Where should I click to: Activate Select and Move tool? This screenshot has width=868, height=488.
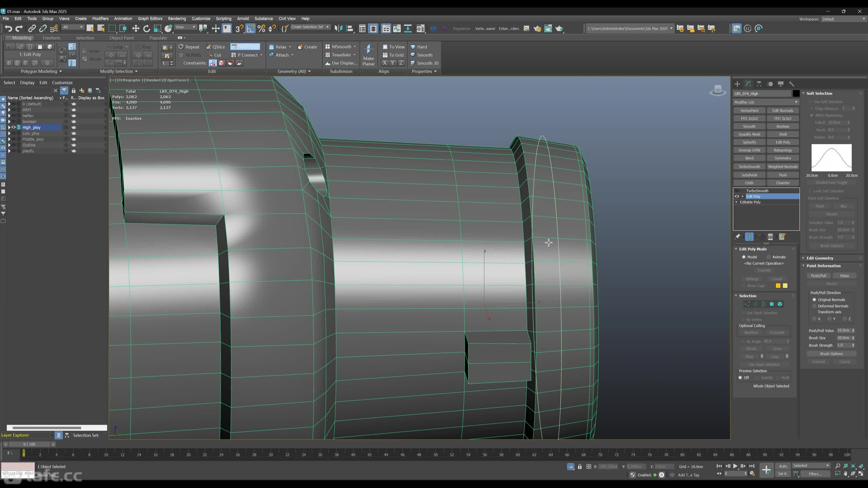[136, 28]
